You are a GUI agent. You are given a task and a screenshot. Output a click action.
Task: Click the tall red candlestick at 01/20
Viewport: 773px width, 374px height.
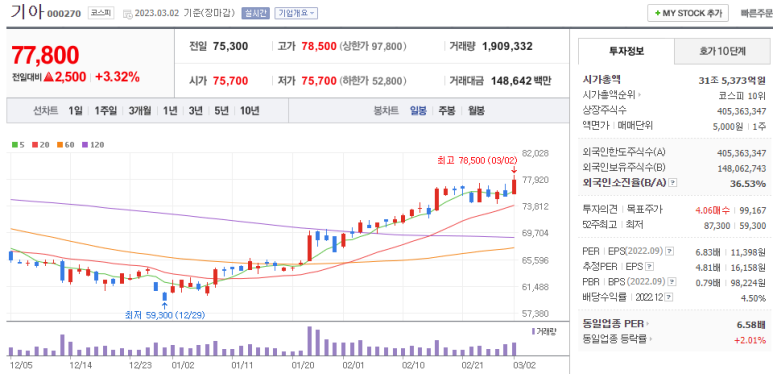[310, 247]
